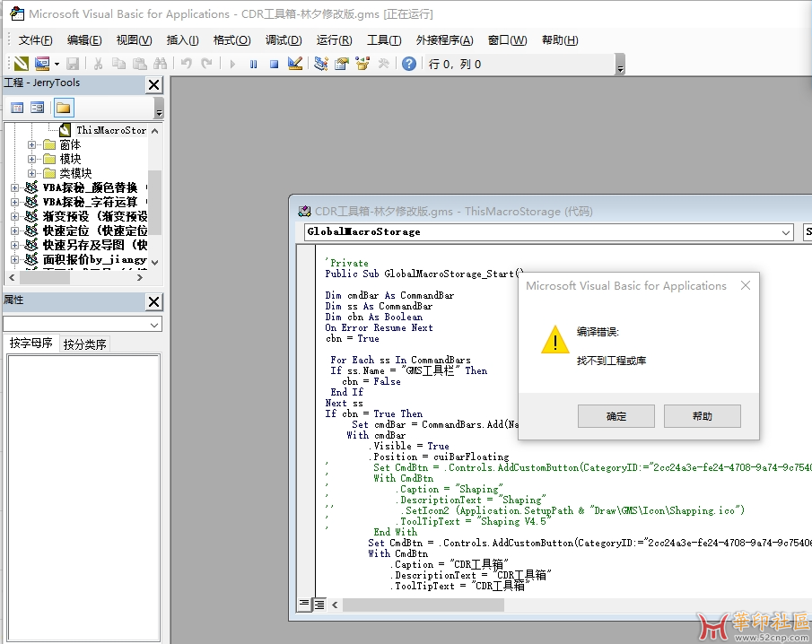Switch to the 按分类序 tab

[x=84, y=344]
